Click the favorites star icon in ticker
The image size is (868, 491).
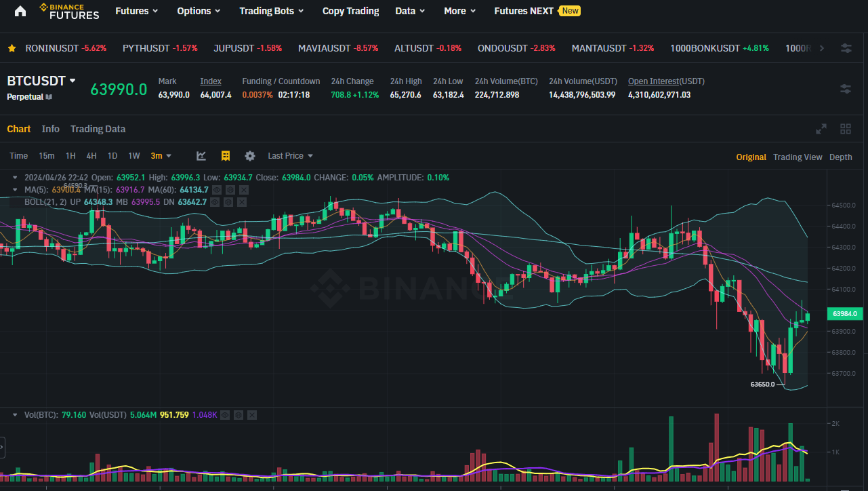click(x=12, y=48)
